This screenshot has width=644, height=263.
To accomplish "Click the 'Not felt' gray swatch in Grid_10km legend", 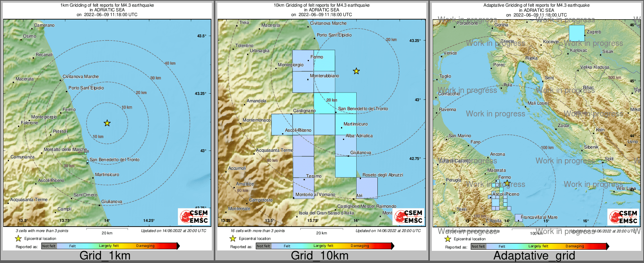I will [263, 246].
